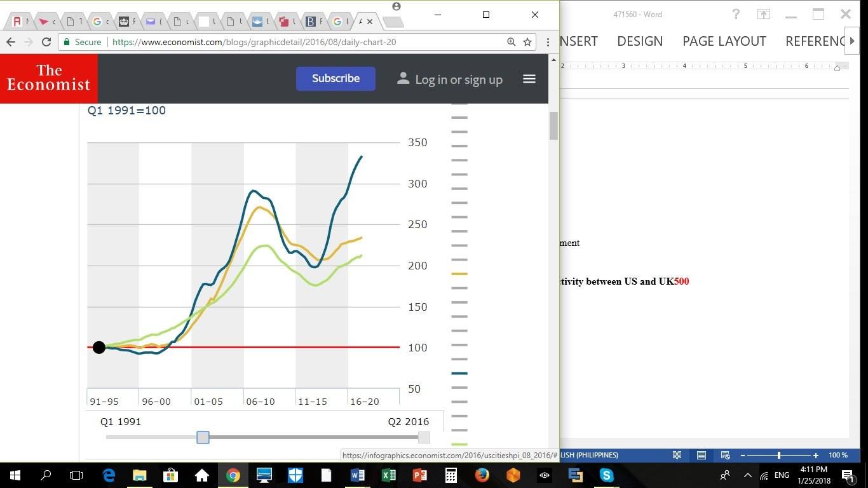The width and height of the screenshot is (868, 488).
Task: Click the zoom magnifier icon in address bar
Action: 511,42
